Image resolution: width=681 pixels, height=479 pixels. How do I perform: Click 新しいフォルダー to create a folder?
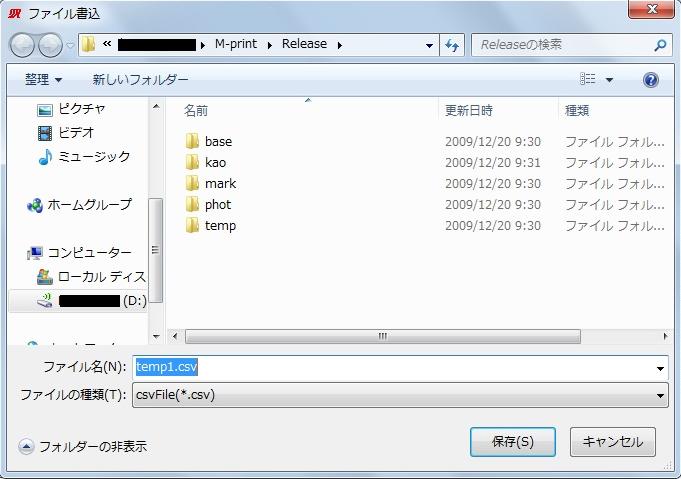(x=140, y=80)
